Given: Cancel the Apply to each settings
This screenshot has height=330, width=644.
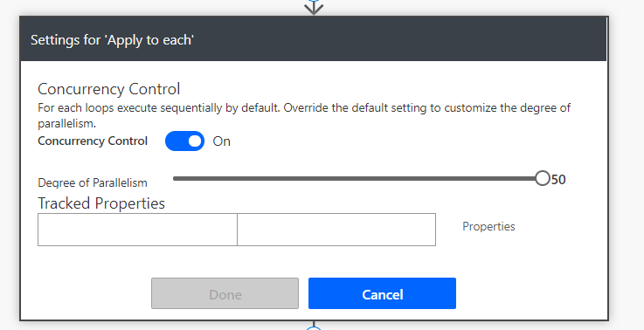Looking at the screenshot, I should (382, 293).
